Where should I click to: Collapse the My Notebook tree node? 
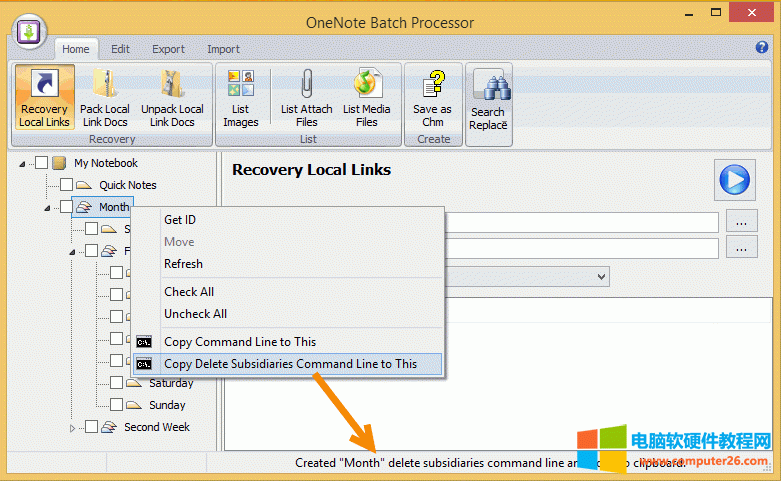pyautogui.click(x=22, y=164)
